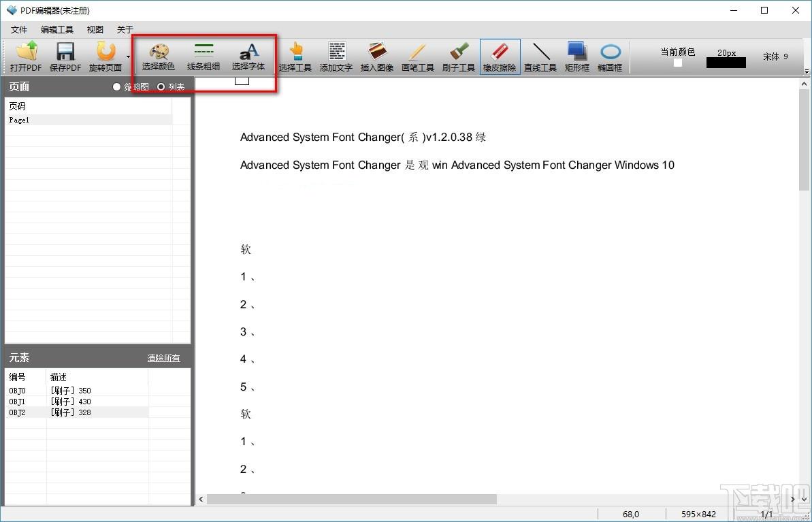Click the vertical scrollbar up arrow
This screenshot has height=522, width=812.
pos(805,84)
